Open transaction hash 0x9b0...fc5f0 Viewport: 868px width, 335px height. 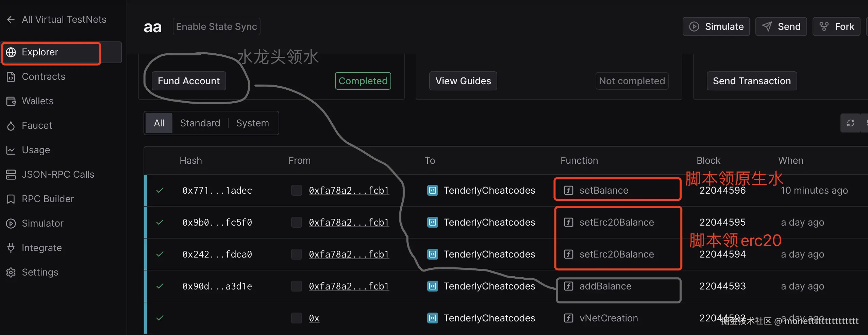(217, 222)
